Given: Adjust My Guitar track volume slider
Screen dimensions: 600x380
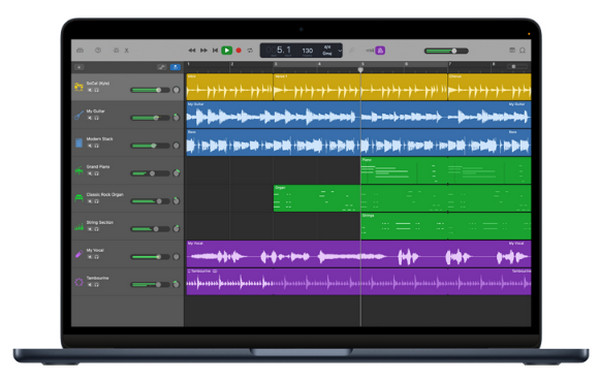Looking at the screenshot, I should click(x=150, y=118).
